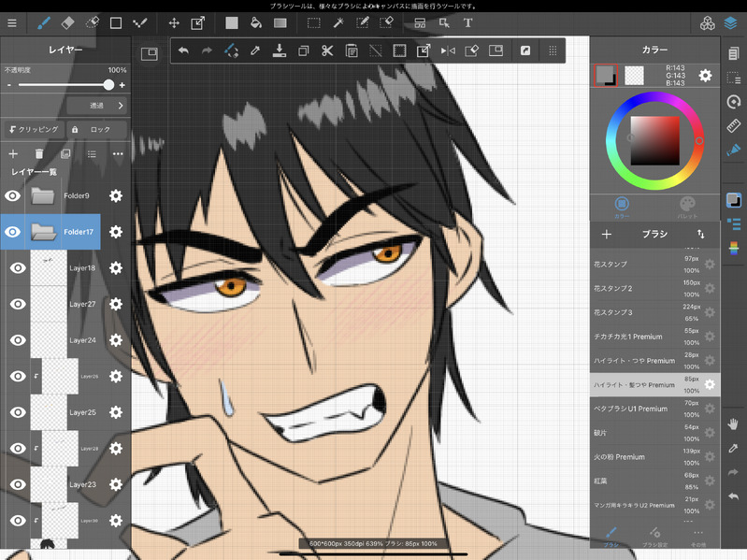Select the 火の粉 Premium brush
Screen dimensions: 747x560
pos(654,456)
